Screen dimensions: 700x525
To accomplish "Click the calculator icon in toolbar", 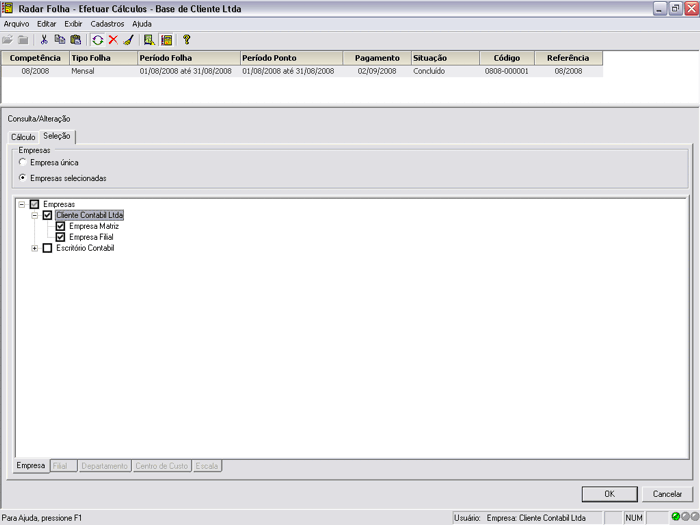I will click(166, 40).
